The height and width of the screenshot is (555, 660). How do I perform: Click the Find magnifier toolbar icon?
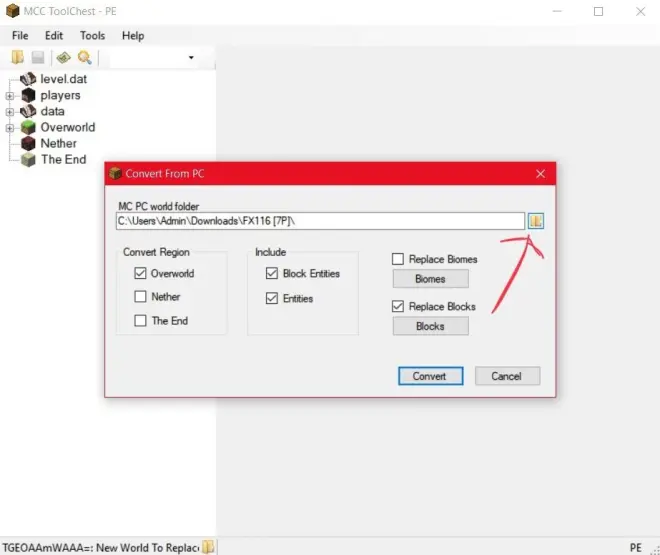(x=85, y=57)
